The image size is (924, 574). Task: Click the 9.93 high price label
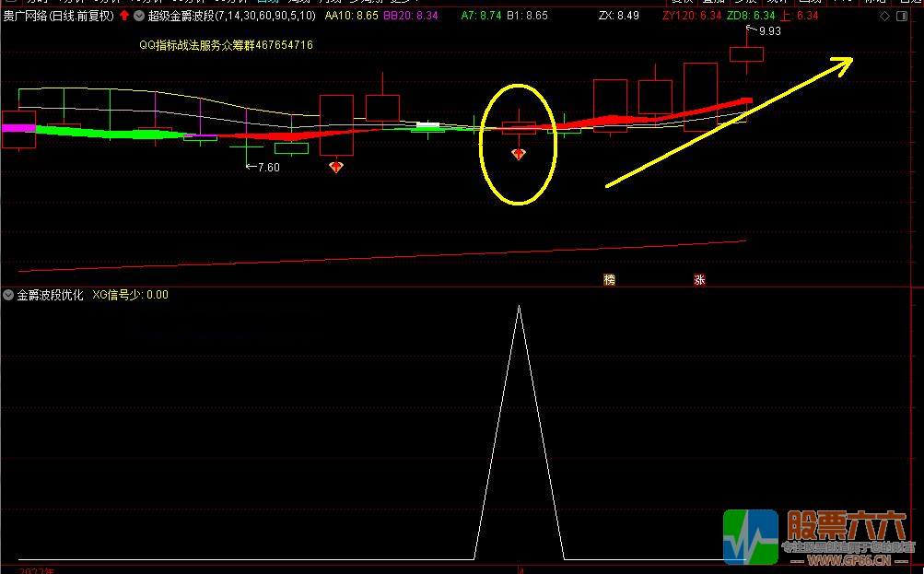click(x=769, y=31)
